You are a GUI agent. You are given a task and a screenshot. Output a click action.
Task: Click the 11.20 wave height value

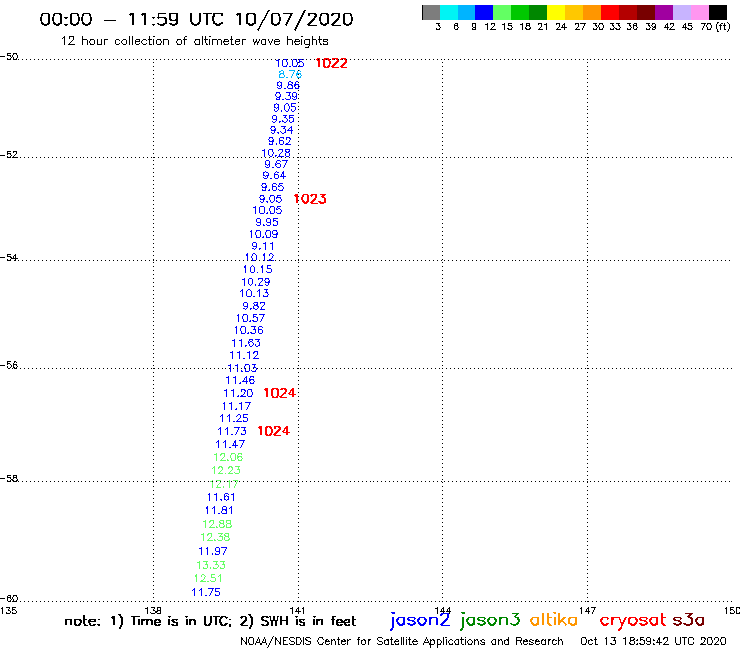click(x=238, y=393)
